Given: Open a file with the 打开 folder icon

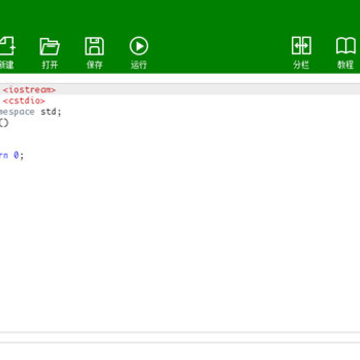Looking at the screenshot, I should [50, 46].
